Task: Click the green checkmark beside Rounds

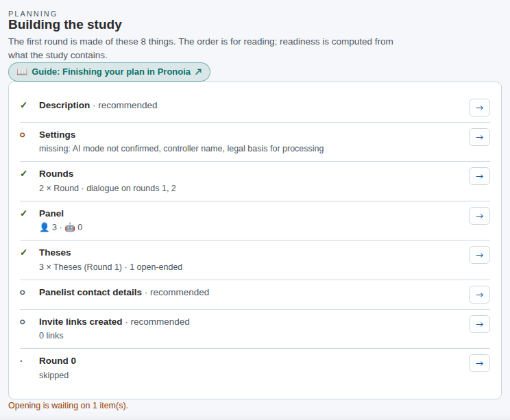Action: (x=23, y=174)
